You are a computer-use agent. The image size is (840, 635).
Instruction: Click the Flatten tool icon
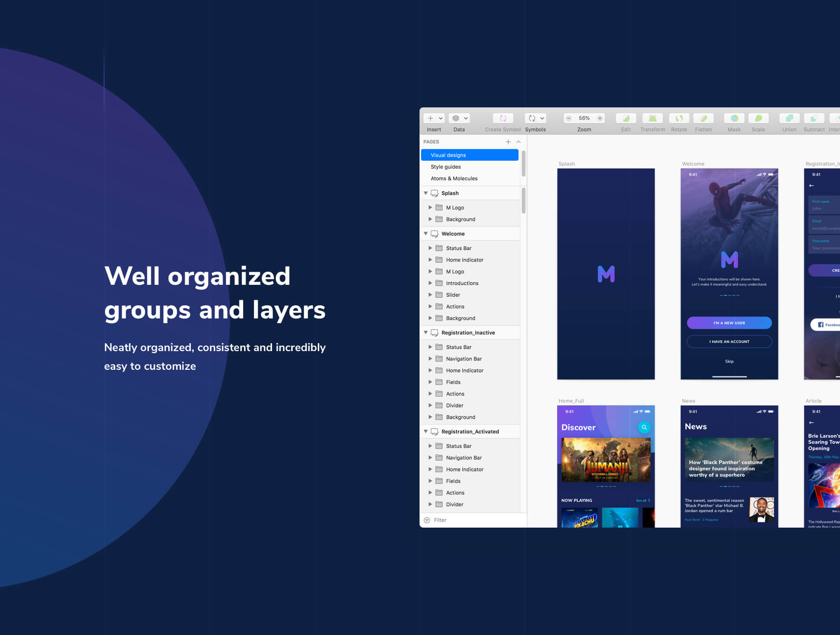703,119
